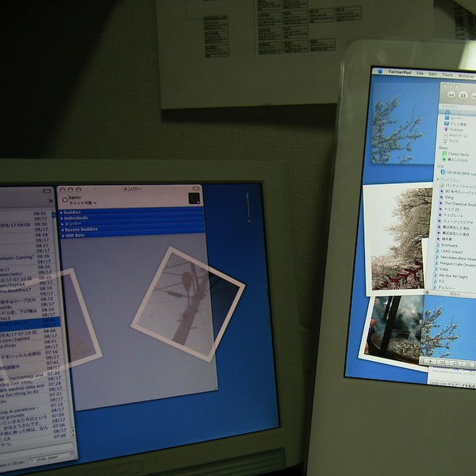
Task: Pause playback in iTunes
Action: click(x=463, y=96)
